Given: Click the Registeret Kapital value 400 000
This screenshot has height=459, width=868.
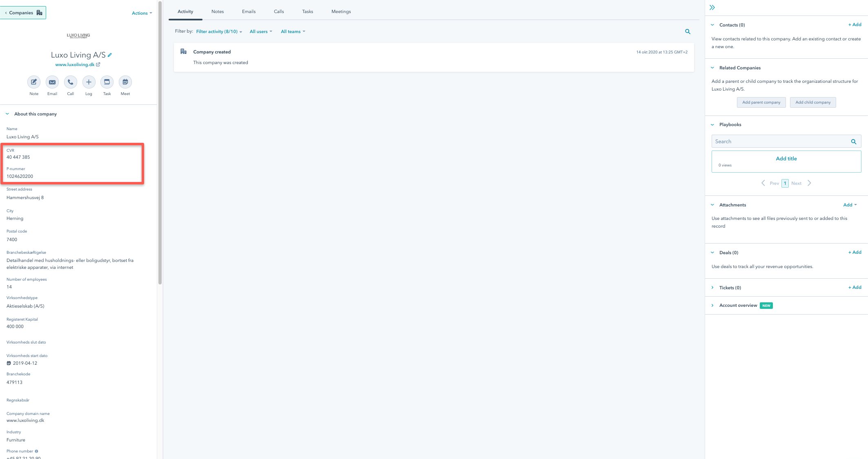Looking at the screenshot, I should [15, 326].
